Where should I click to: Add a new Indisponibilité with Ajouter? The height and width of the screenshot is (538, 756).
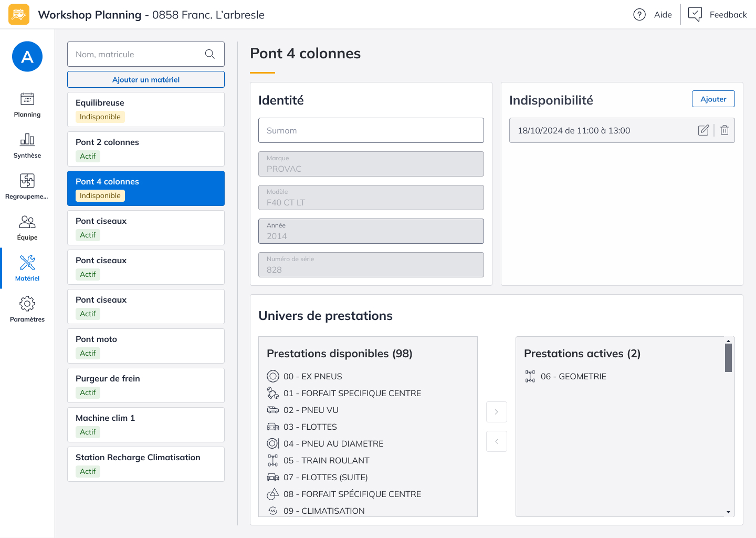713,99
